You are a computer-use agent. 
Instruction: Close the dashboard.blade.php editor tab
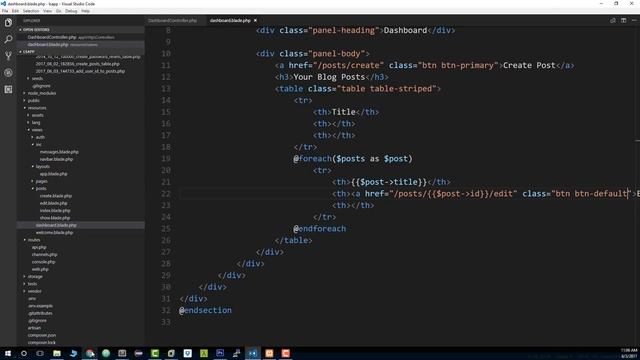click(256, 20)
